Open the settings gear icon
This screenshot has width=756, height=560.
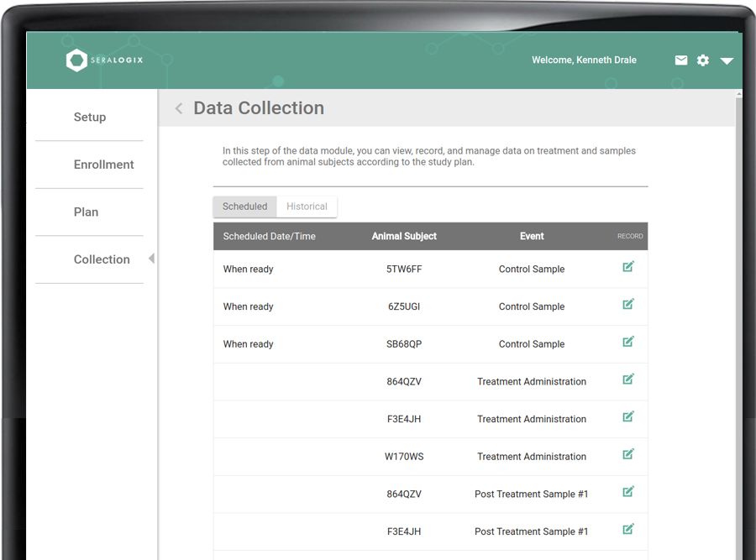pos(703,60)
